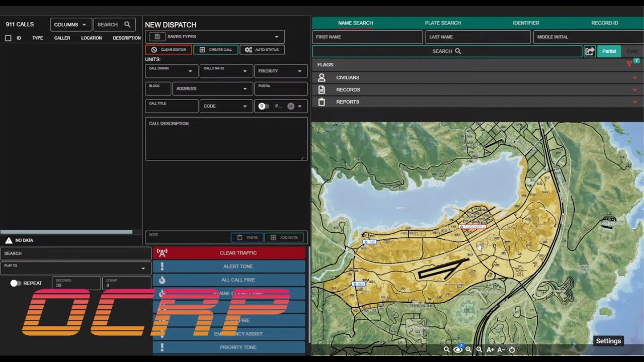
Task: Open the Call Status dropdown
Action: (x=226, y=71)
